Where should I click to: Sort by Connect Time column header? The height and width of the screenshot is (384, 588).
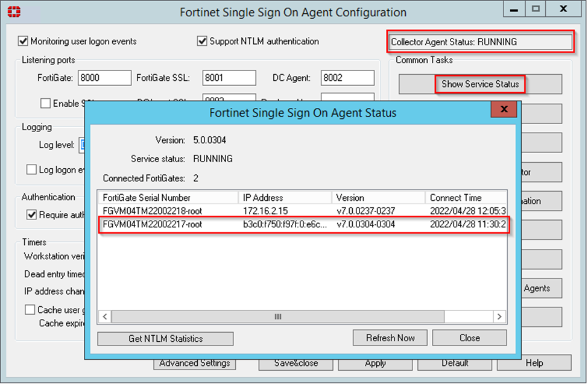(466, 198)
